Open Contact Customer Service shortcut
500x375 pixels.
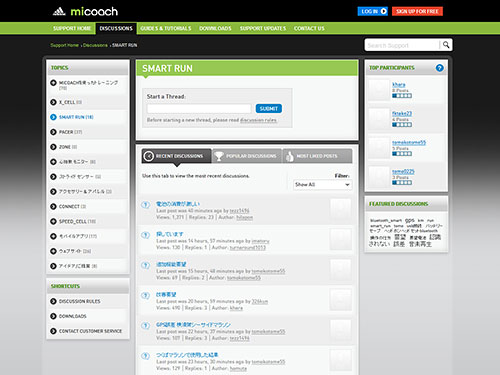click(x=90, y=331)
